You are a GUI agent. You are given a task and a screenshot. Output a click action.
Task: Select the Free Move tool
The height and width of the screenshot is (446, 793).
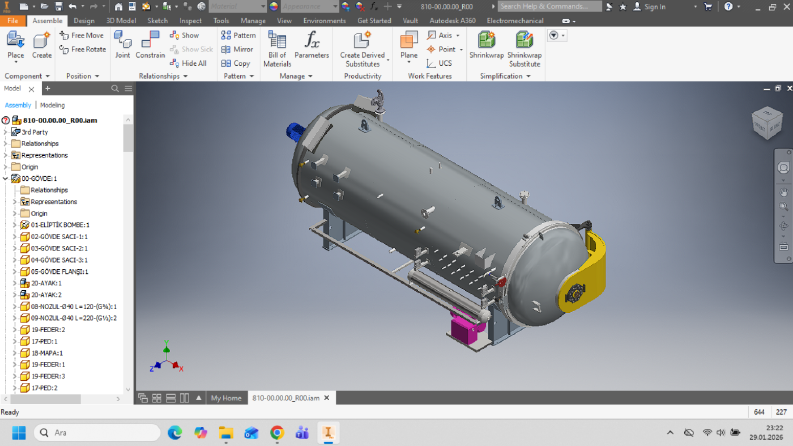tap(82, 35)
